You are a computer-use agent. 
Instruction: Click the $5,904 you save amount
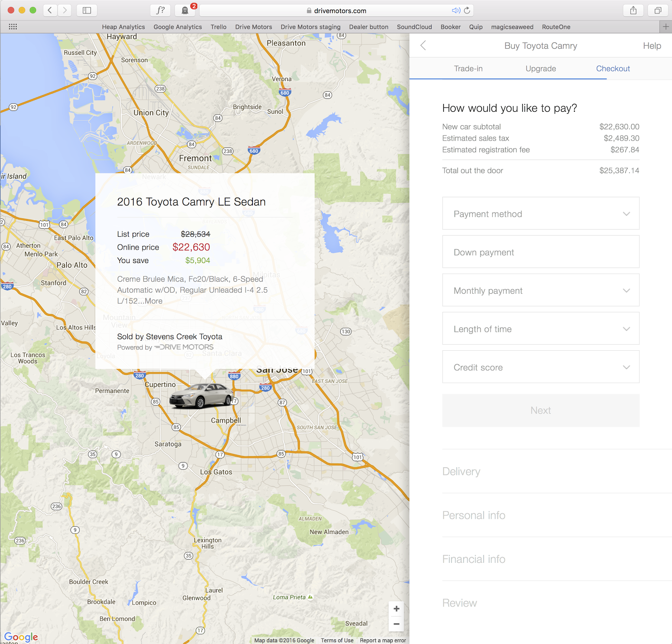coord(198,261)
